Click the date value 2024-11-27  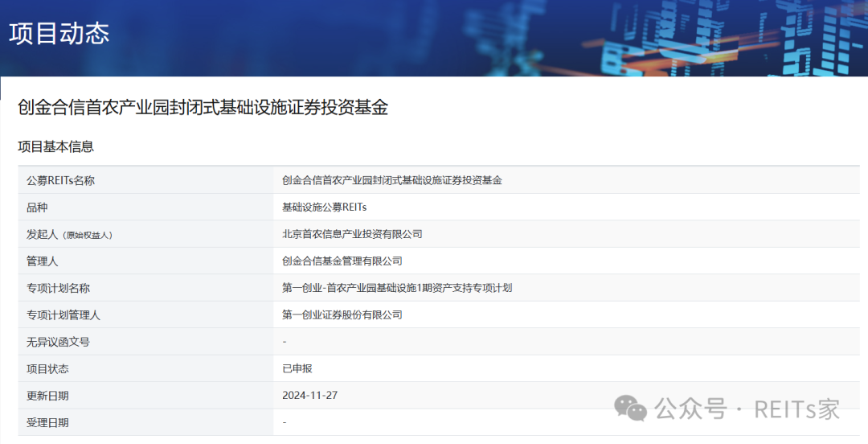click(x=310, y=395)
